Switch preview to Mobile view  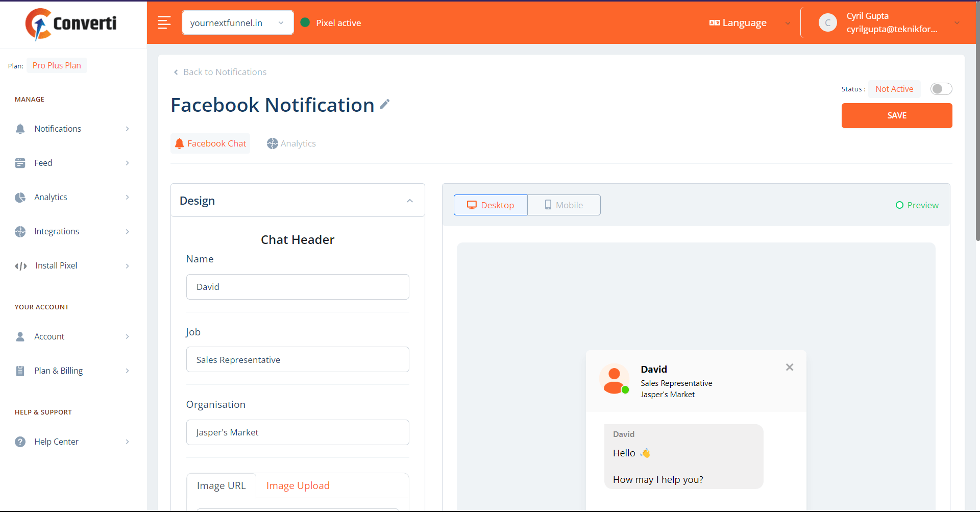click(x=563, y=205)
